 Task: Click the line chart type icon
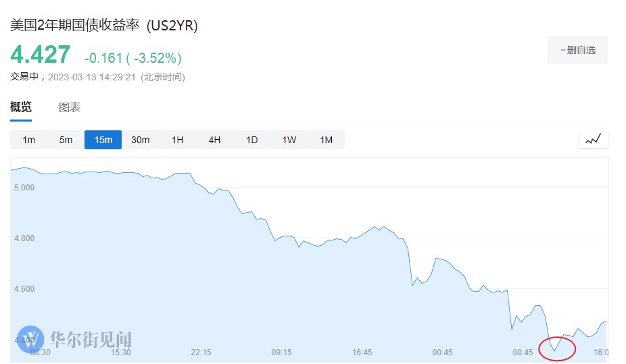(x=593, y=140)
